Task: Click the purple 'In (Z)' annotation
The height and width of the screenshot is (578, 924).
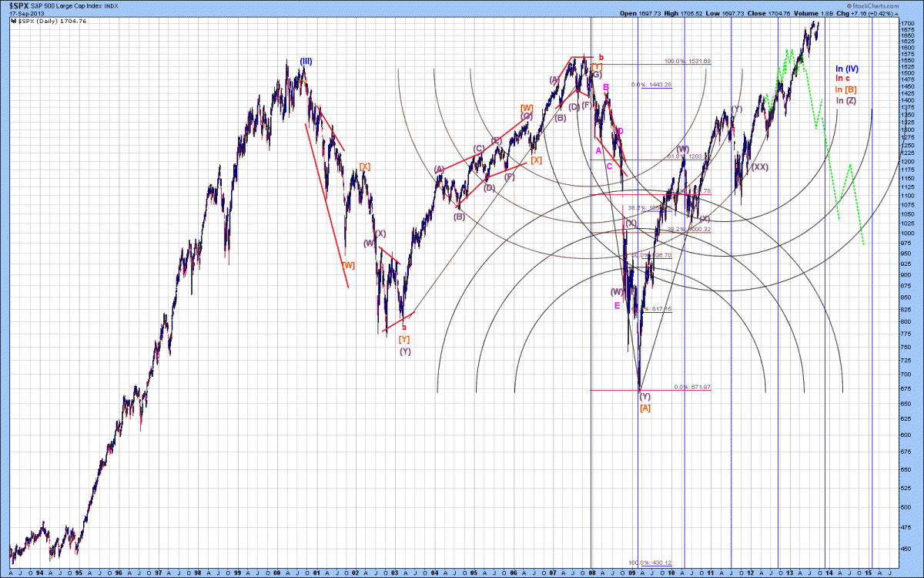Action: [x=845, y=101]
